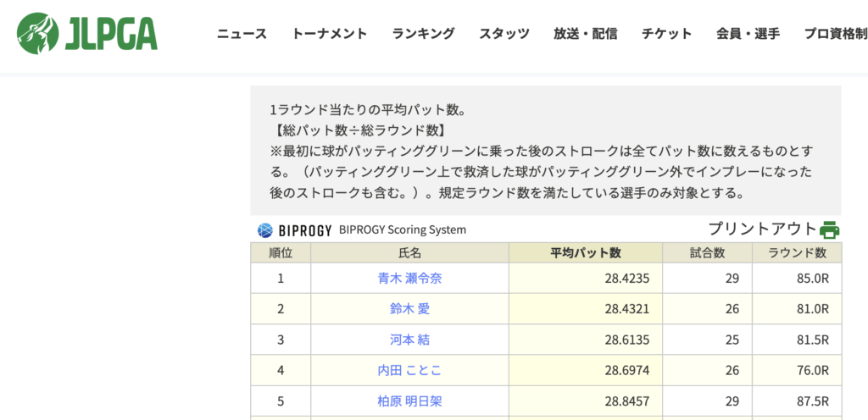Open the 会員・選手 menu
Viewport: 868px width, 420px height.
pos(748,34)
